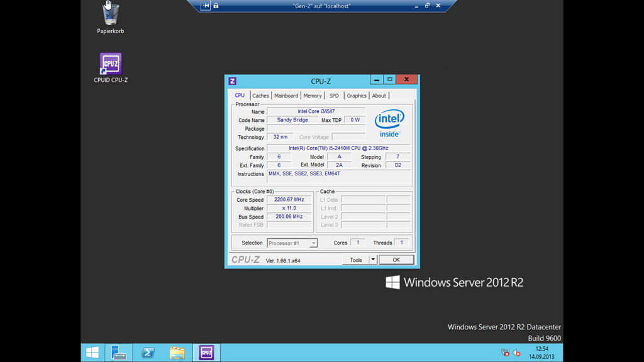Click the 32 nm technology value
The height and width of the screenshot is (362, 644).
280,137
